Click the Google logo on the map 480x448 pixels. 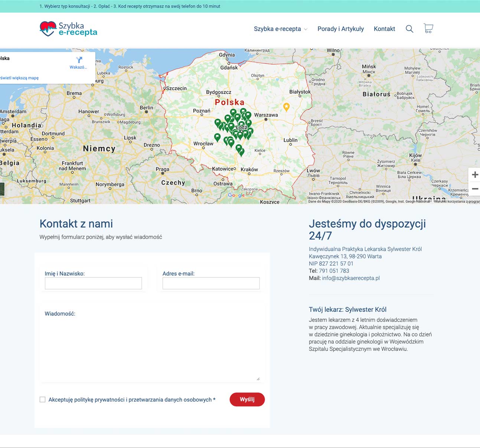(x=236, y=195)
